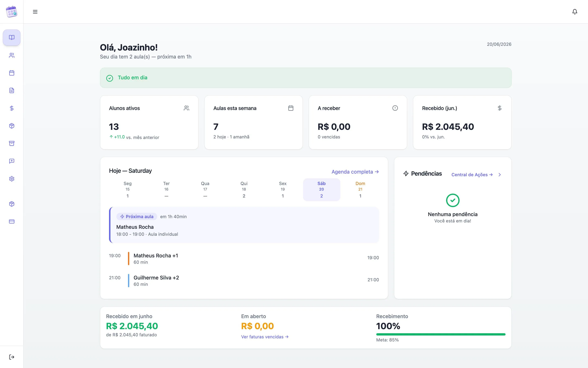588x368 pixels.
Task: Select Qui 18 day tab
Action: coord(244,190)
